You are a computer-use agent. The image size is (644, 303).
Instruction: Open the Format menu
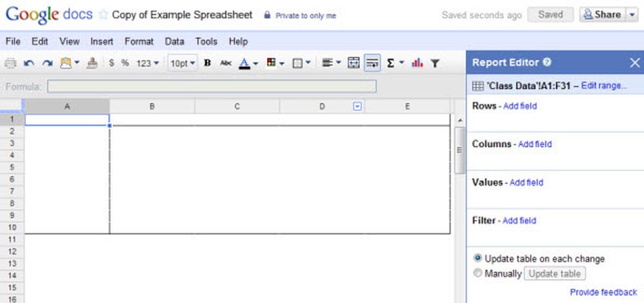click(x=139, y=41)
